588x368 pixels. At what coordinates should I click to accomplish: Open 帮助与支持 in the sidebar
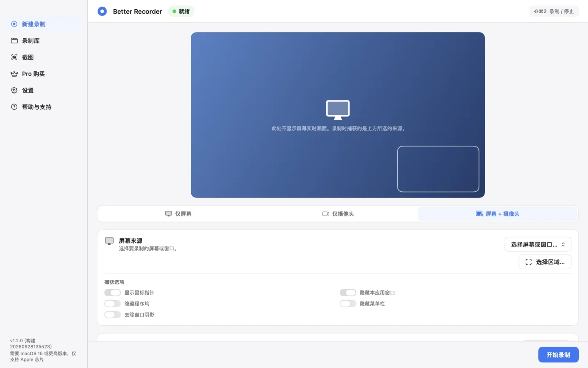point(44,107)
